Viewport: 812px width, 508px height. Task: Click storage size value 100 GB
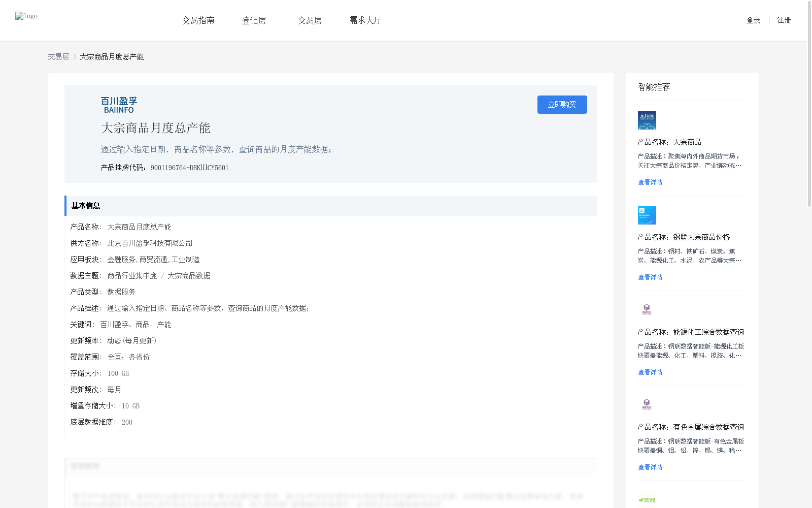118,373
